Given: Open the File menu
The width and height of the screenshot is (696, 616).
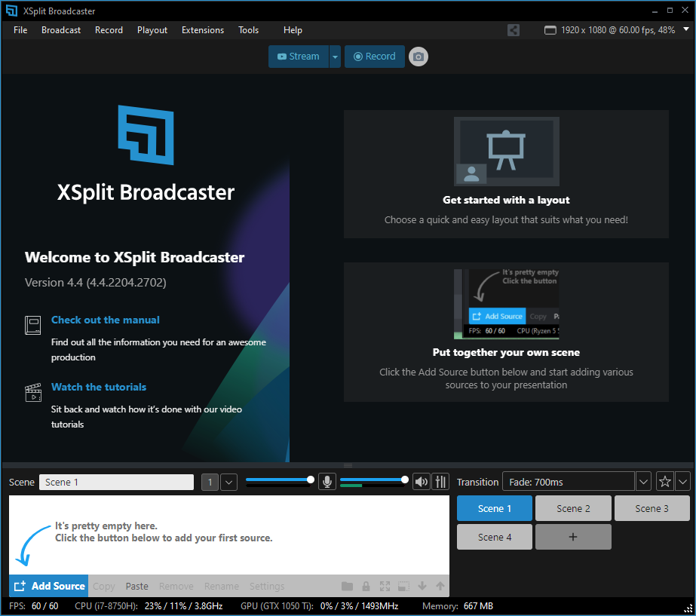Looking at the screenshot, I should coord(20,30).
